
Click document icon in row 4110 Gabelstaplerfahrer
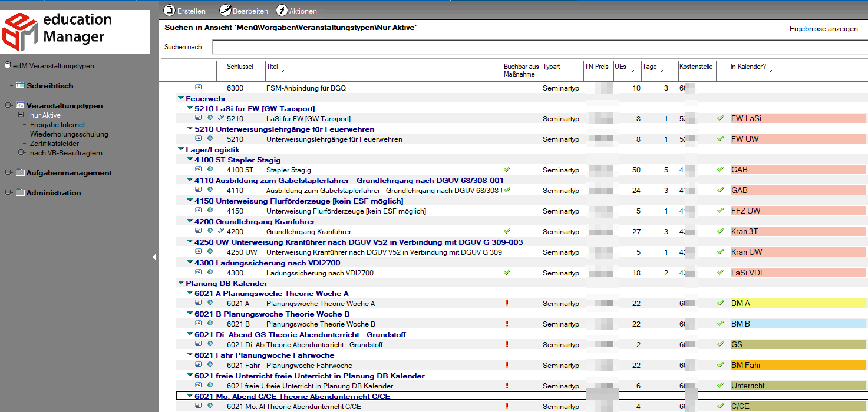coord(199,190)
